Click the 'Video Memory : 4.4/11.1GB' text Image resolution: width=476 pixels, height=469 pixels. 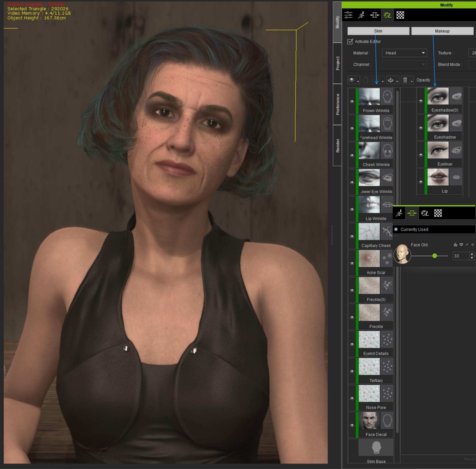[x=39, y=13]
